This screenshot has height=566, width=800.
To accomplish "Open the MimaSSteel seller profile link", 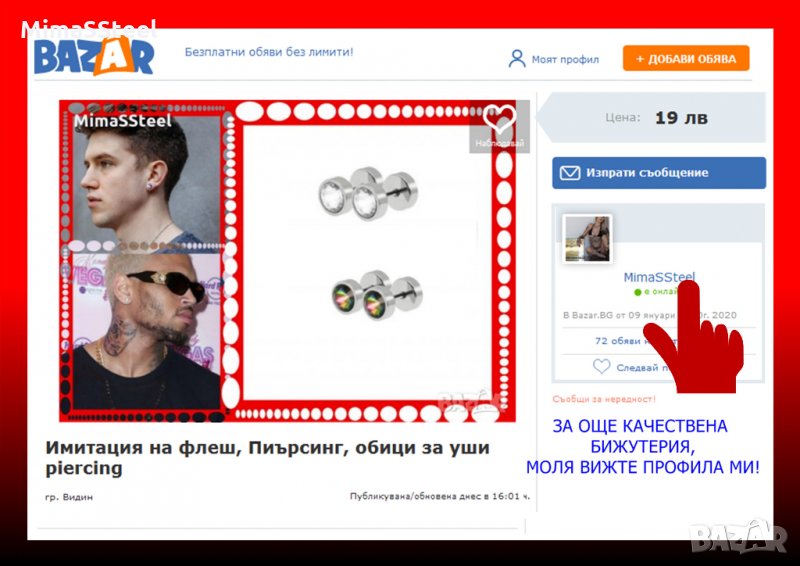I will coord(658,277).
